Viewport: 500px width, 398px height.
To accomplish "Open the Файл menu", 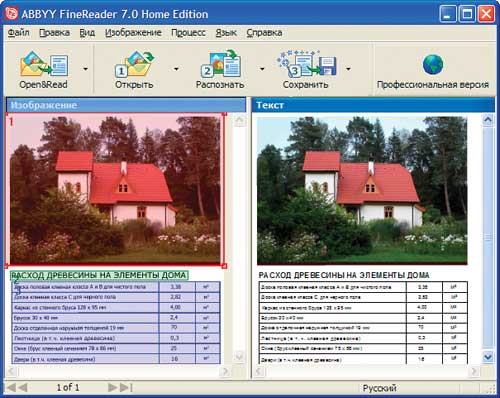I will coord(18,33).
